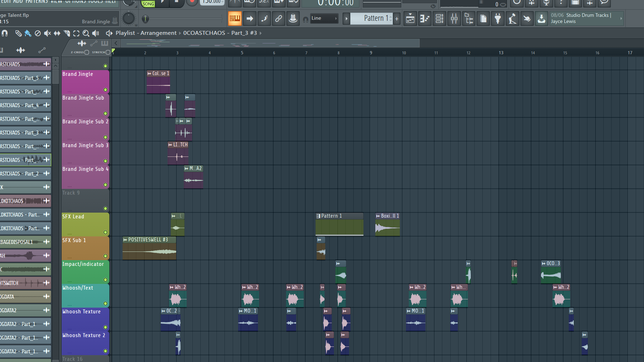Open the Browser tree view icon
Viewport: 644px width, 362px height.
(469, 19)
